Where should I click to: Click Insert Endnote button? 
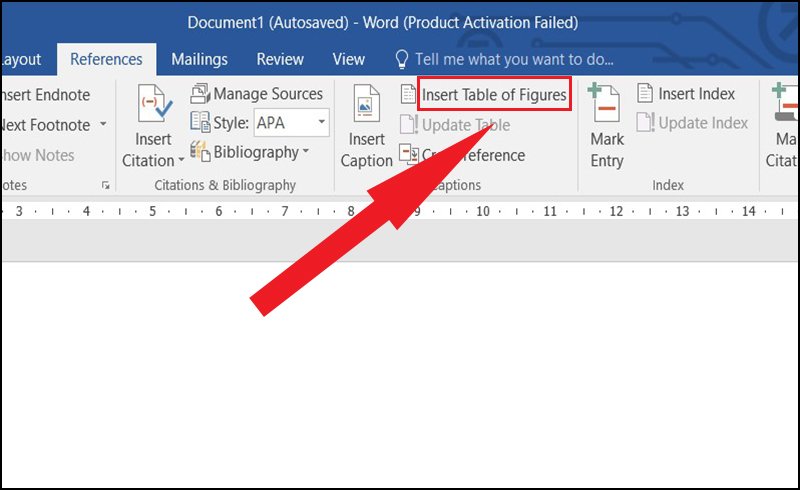click(45, 94)
